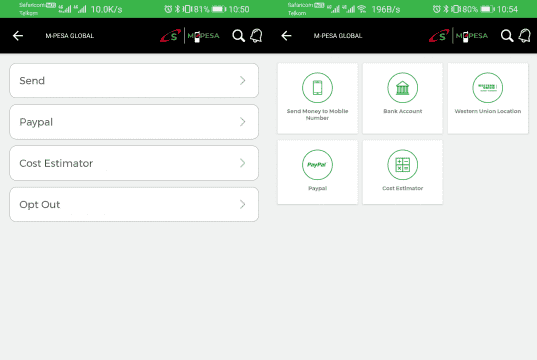This screenshot has width=537, height=360.
Task: Open the Paypal list menu item
Action: (134, 122)
